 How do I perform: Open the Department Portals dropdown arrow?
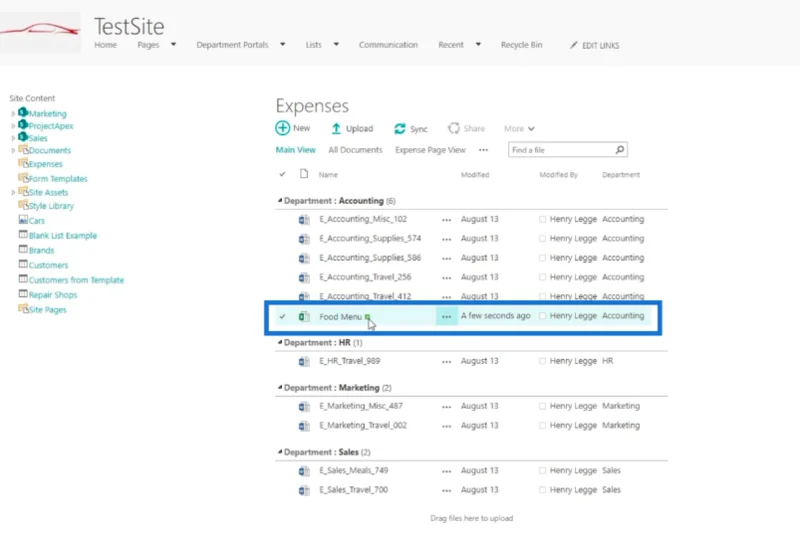click(x=283, y=44)
